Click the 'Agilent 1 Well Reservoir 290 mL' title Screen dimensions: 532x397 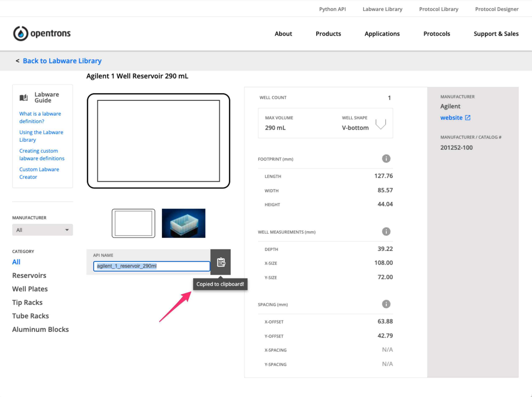coord(137,76)
